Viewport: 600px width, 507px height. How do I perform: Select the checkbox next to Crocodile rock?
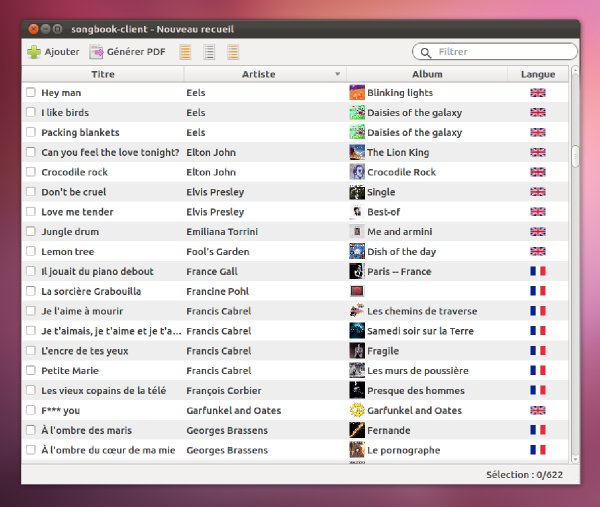click(x=31, y=172)
